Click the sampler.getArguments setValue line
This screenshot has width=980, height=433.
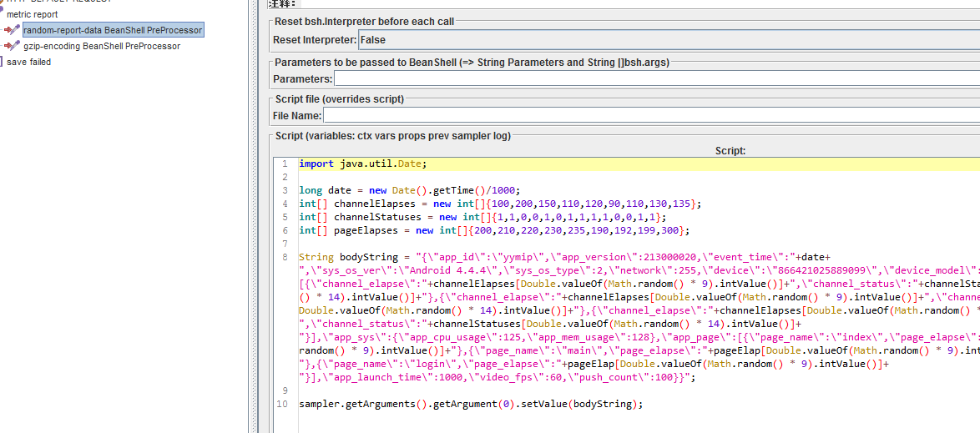point(472,404)
